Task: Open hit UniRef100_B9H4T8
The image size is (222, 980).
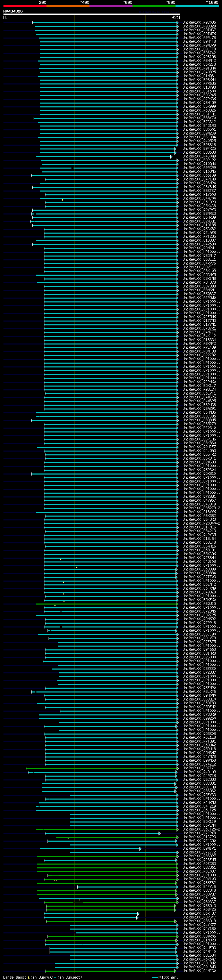Action: pos(199,41)
